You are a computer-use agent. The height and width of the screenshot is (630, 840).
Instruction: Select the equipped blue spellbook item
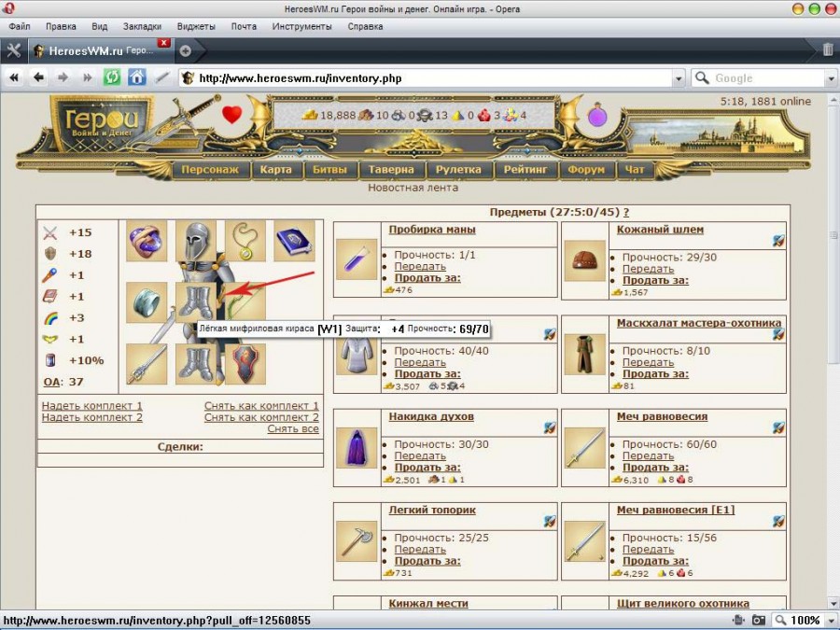pyautogui.click(x=294, y=241)
